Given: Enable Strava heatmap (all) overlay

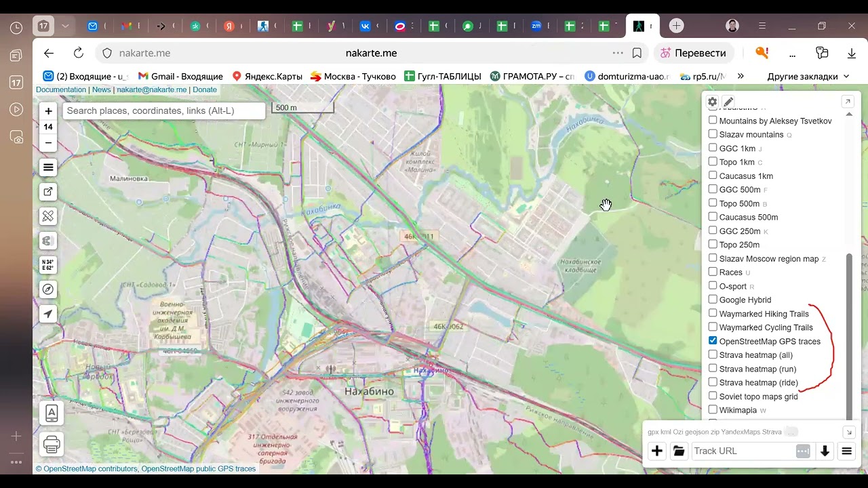Looking at the screenshot, I should 713,354.
